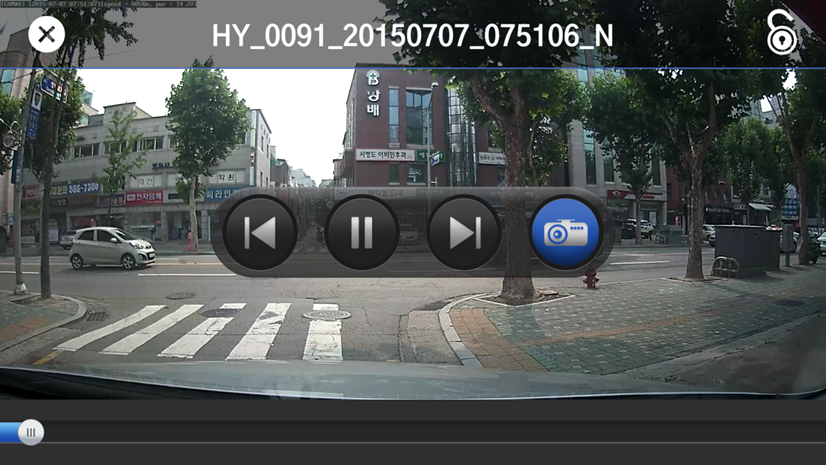Click the video filename HY_0091_20150707_075106_N
The image size is (826, 465).
[412, 36]
